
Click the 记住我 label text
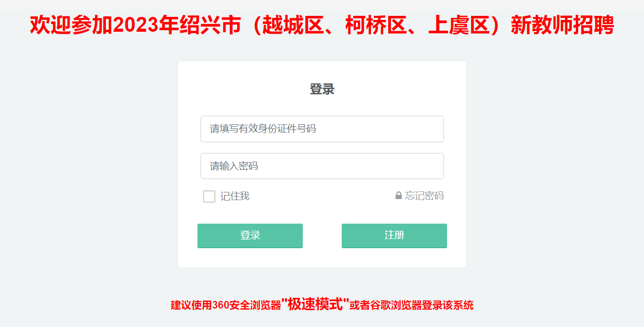(235, 196)
